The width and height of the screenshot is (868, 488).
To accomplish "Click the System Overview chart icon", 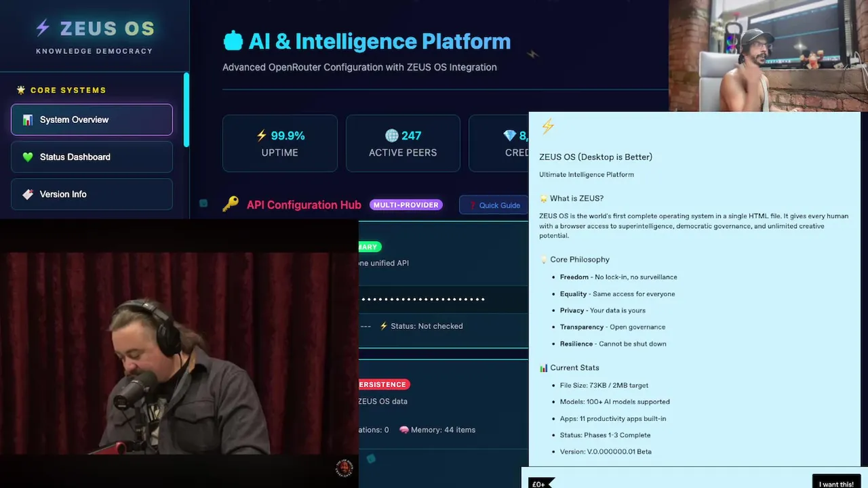I will (28, 120).
